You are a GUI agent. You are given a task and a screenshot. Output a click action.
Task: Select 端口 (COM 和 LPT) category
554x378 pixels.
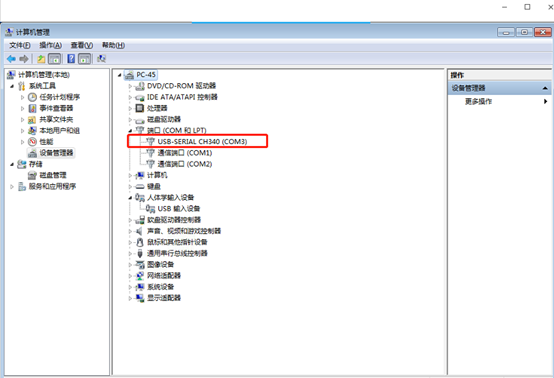(177, 131)
